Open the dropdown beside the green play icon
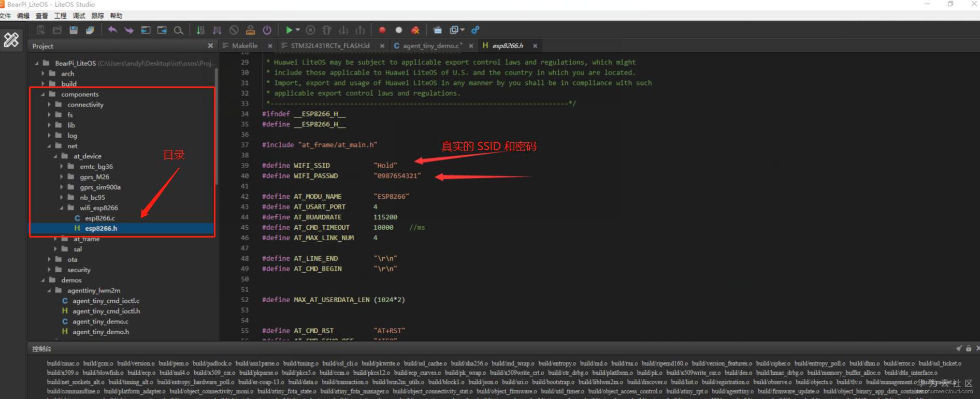This screenshot has height=399, width=980. (x=298, y=30)
